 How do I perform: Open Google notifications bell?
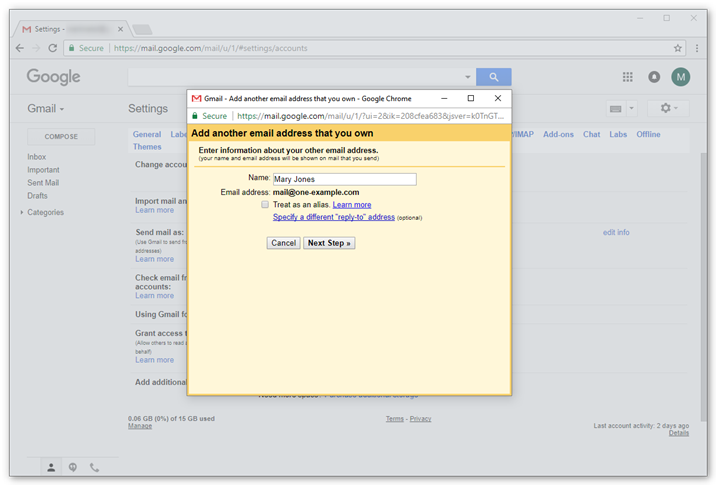point(654,77)
